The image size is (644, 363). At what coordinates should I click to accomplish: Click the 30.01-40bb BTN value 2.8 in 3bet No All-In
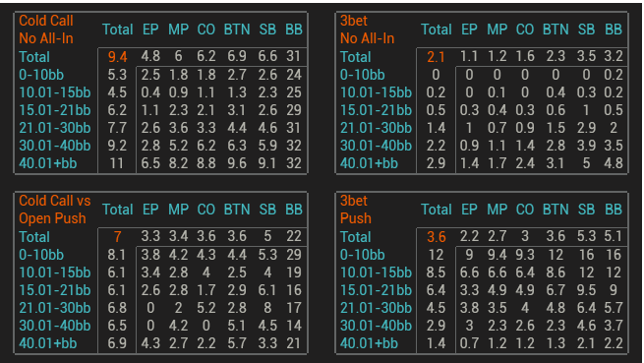tap(556, 146)
